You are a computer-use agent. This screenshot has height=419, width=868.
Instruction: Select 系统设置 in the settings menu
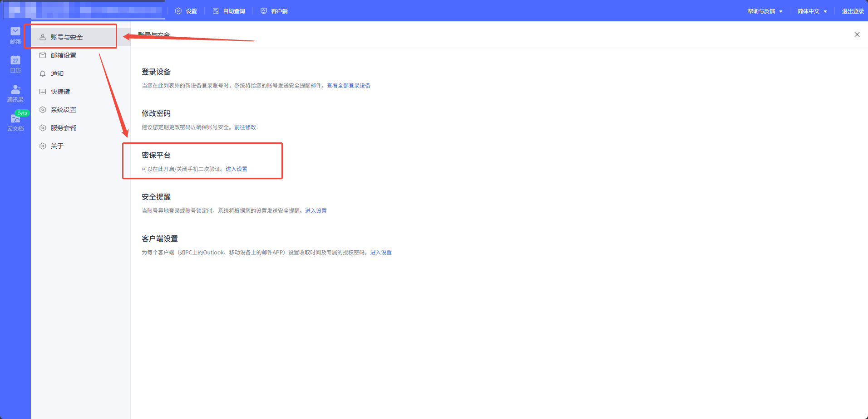[80, 110]
